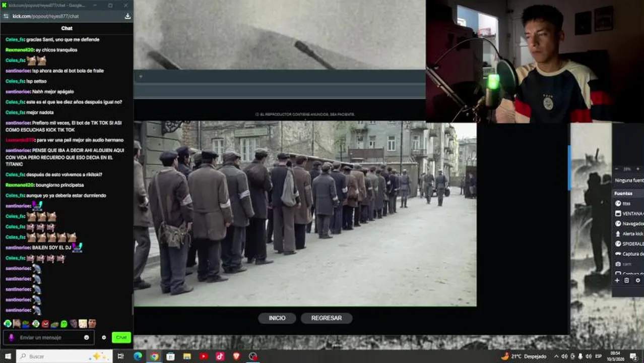The height and width of the screenshot is (363, 644).
Task: Select the Captura de source with gamepad icon
Action: (628, 254)
